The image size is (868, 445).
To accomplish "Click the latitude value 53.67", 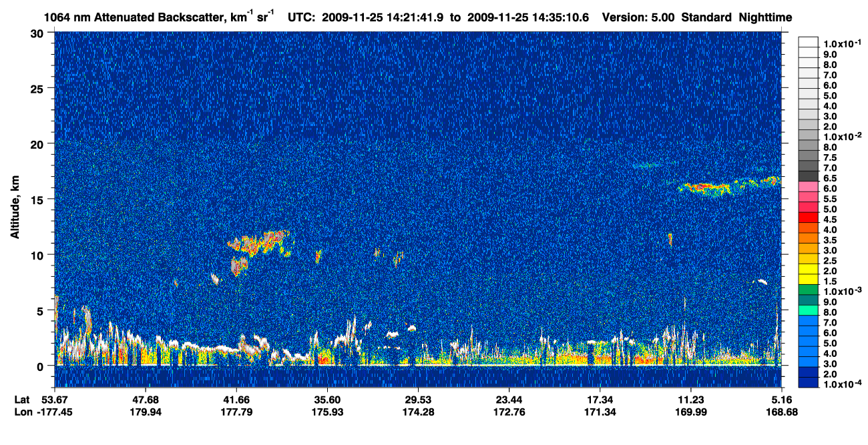I will coord(55,400).
